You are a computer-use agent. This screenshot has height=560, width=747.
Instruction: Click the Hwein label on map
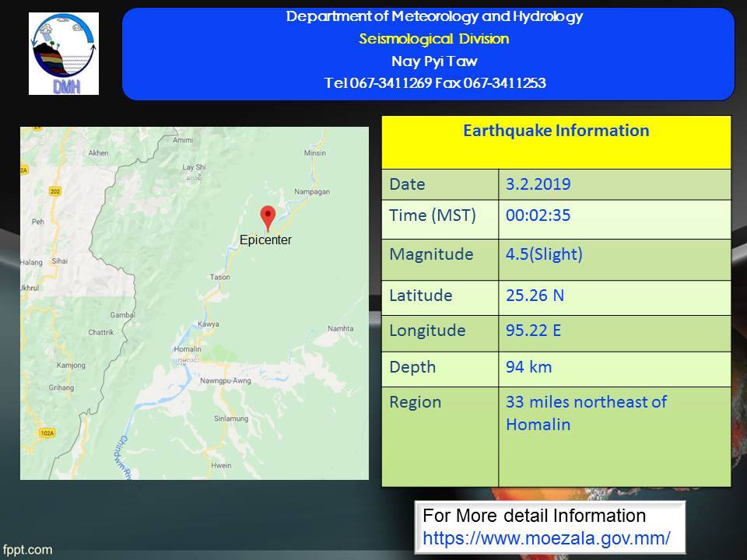pyautogui.click(x=221, y=466)
